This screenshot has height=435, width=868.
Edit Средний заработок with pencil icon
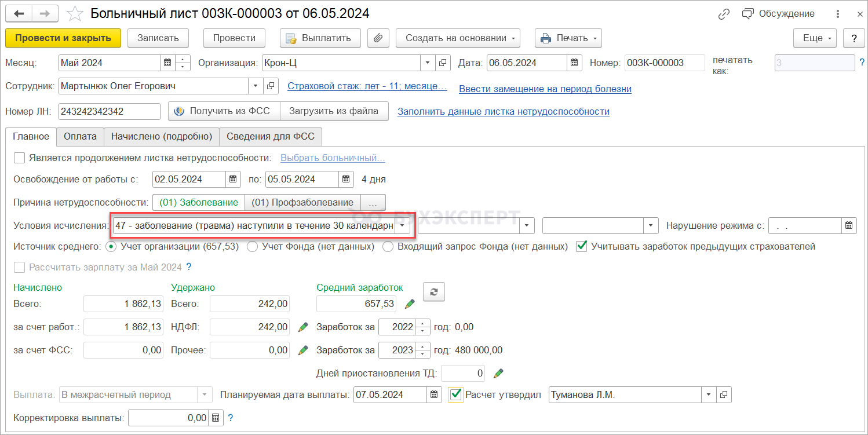pos(410,304)
